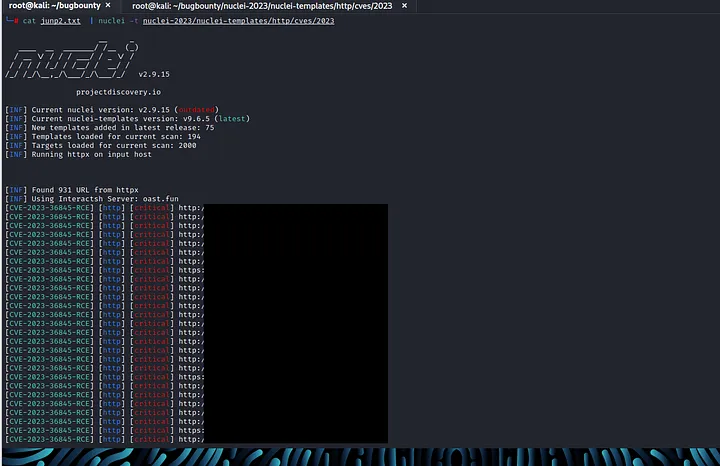The width and height of the screenshot is (720, 466).
Task: Click the 'Current nuclei version: v2.9.15' line
Action: (112, 110)
